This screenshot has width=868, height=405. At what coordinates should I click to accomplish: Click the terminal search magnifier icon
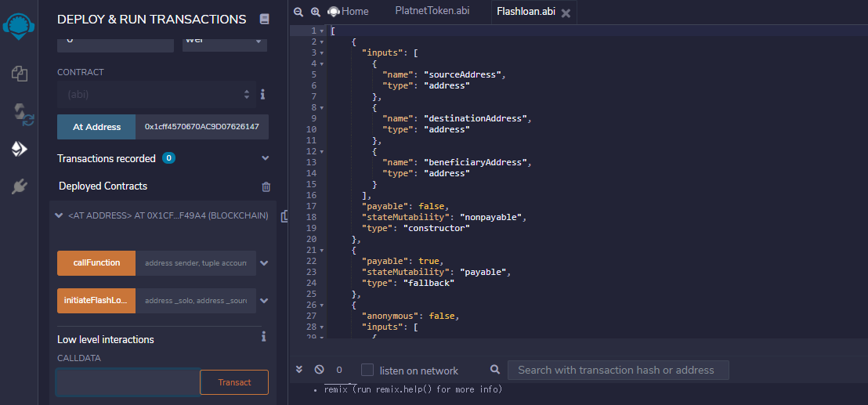click(x=495, y=369)
